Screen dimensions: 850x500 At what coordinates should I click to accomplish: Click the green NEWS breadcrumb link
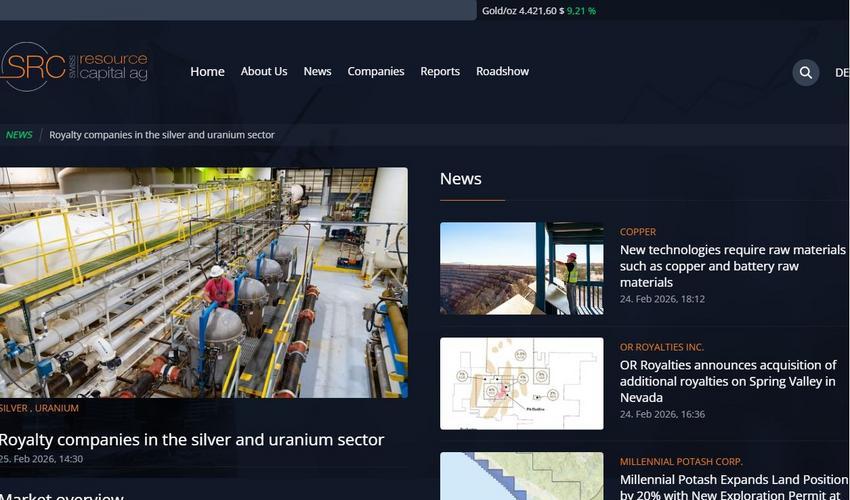tap(19, 135)
